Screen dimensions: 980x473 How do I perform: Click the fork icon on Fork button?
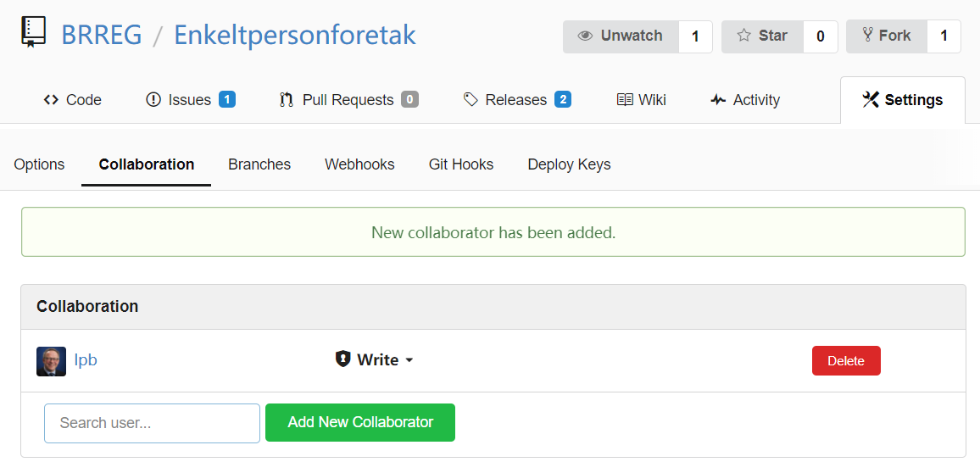tap(867, 35)
